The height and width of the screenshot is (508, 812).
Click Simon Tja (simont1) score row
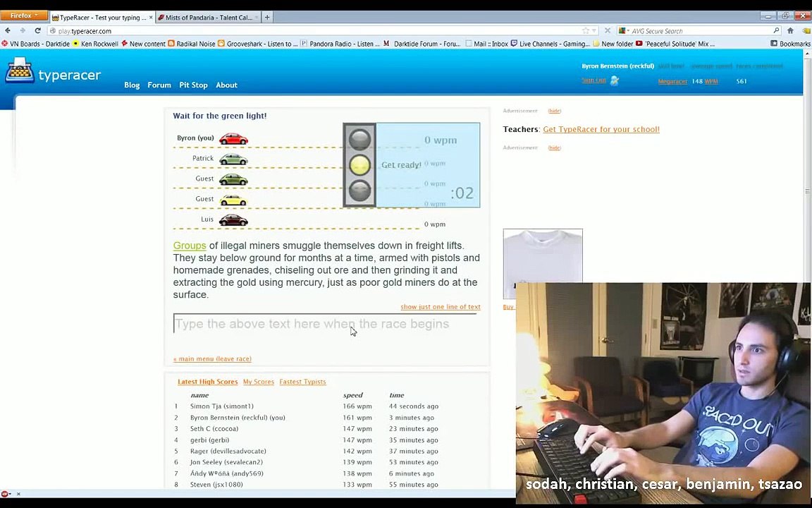click(307, 406)
